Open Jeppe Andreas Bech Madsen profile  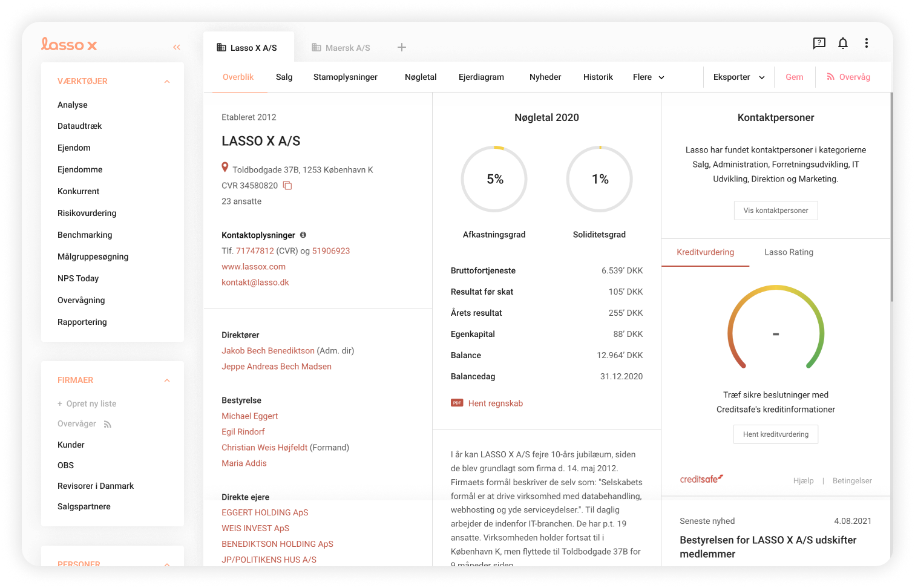coord(277,367)
